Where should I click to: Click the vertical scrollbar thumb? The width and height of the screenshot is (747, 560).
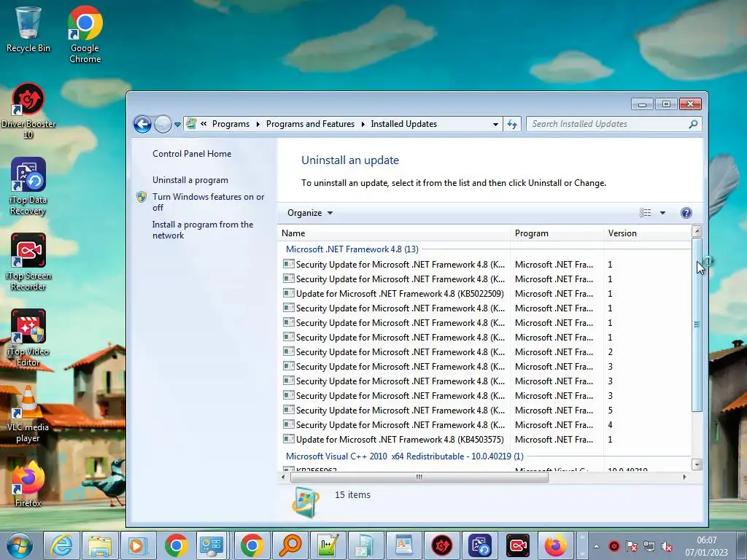(697, 324)
